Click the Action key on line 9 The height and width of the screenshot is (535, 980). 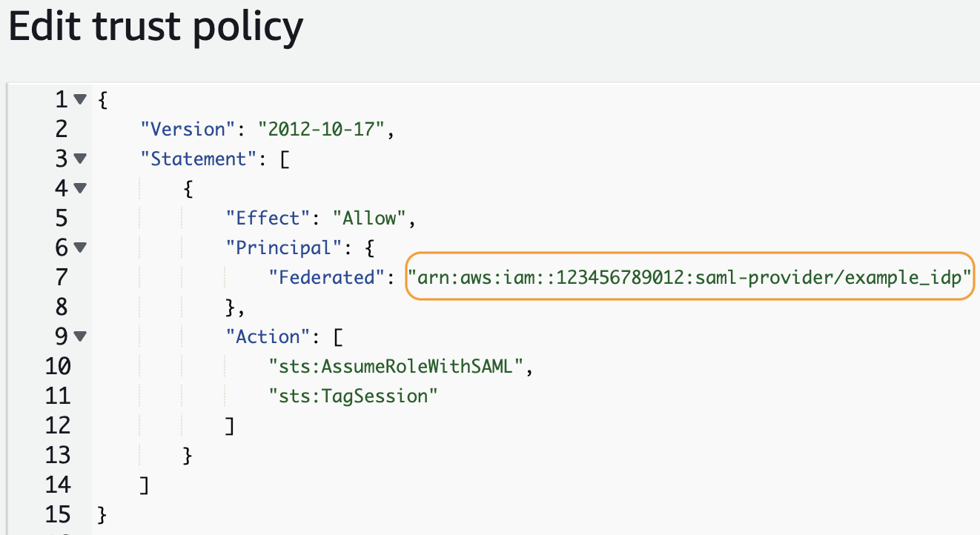pyautogui.click(x=265, y=336)
